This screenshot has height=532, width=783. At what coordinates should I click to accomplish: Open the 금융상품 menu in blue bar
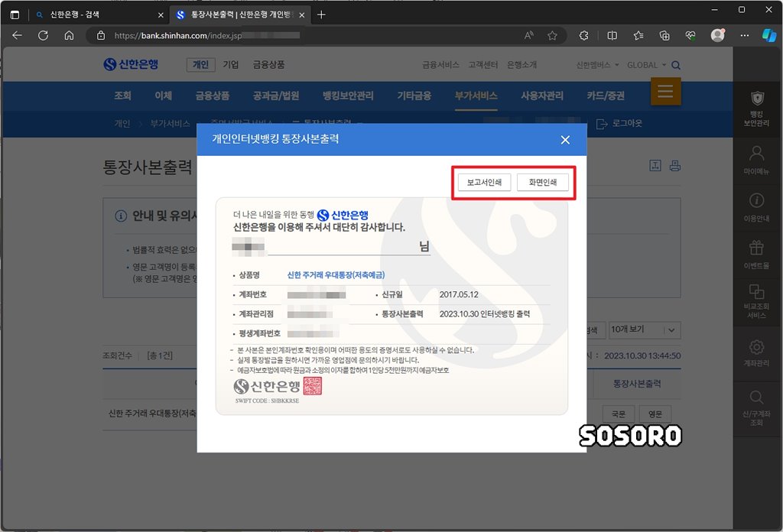pyautogui.click(x=213, y=96)
